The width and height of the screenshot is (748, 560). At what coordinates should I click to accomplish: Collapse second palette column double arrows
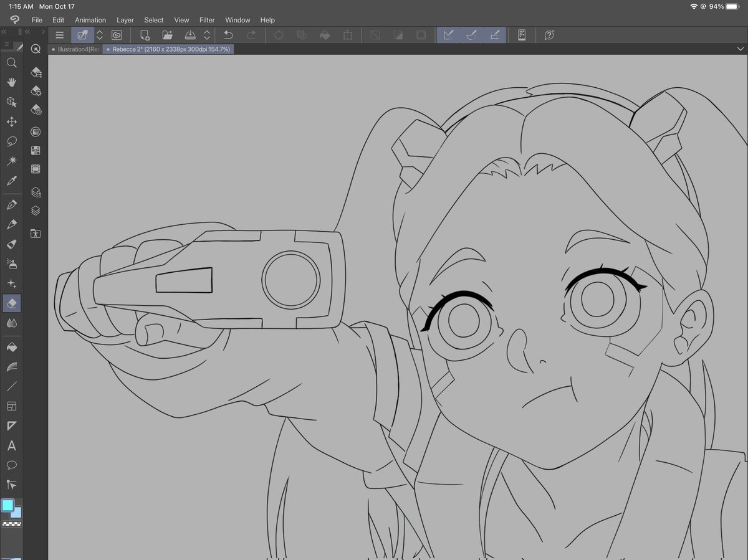pos(27,31)
